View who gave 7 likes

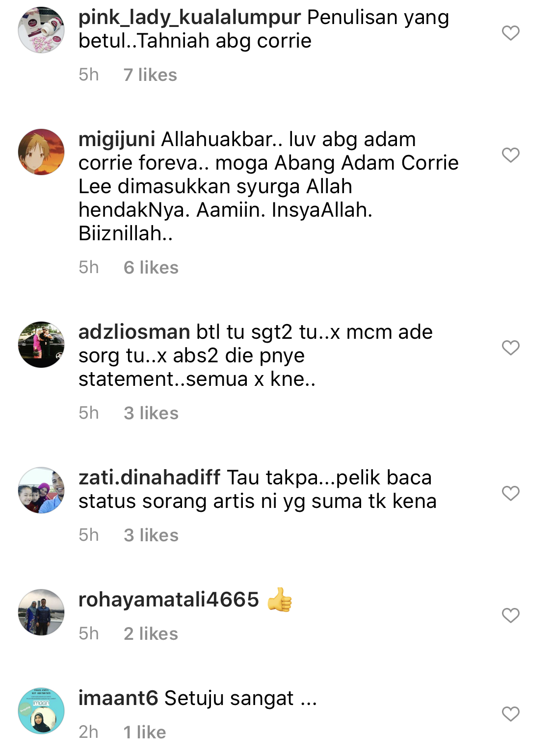pos(150,75)
